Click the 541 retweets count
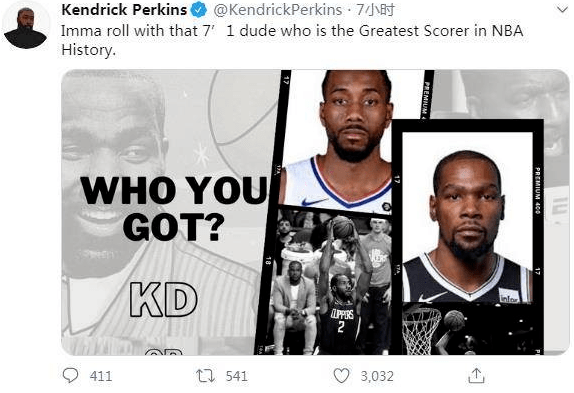Image resolution: width=574 pixels, height=393 pixels. point(236,376)
